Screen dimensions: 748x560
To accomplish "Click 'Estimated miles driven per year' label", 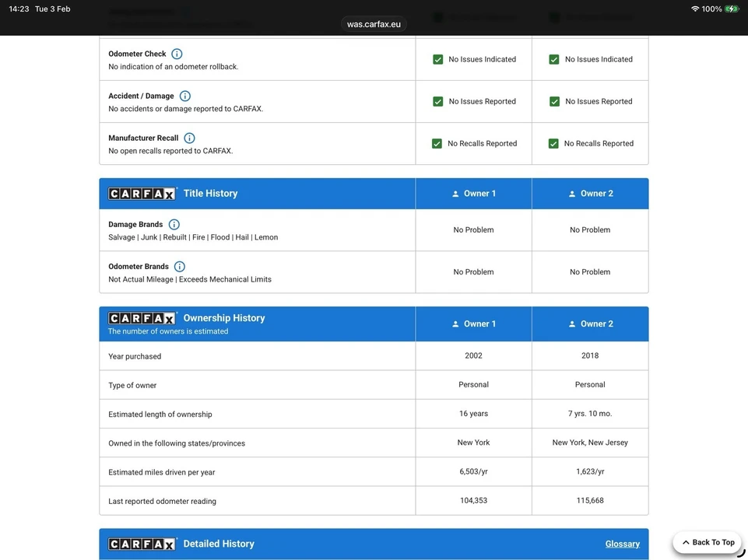I will (162, 472).
